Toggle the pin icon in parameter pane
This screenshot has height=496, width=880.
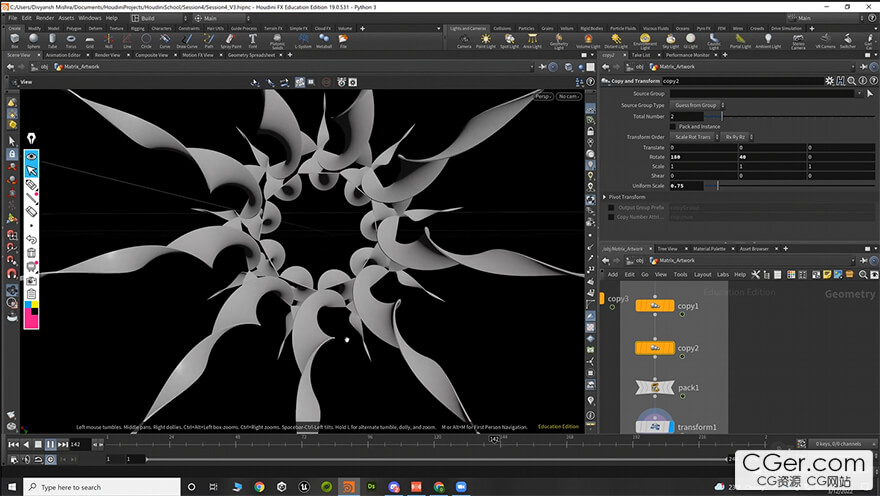[864, 66]
